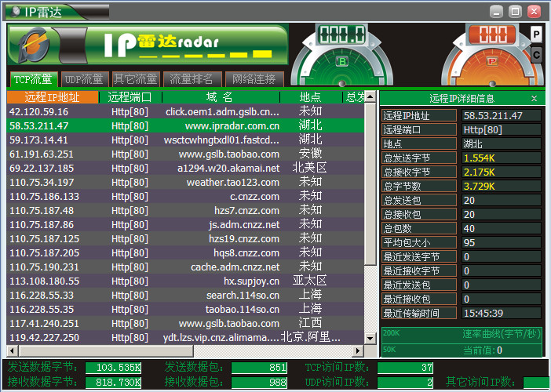The width and height of the screenshot is (551, 392).
Task: Click the orange packet meter 'P' indicator
Action: click(492, 62)
